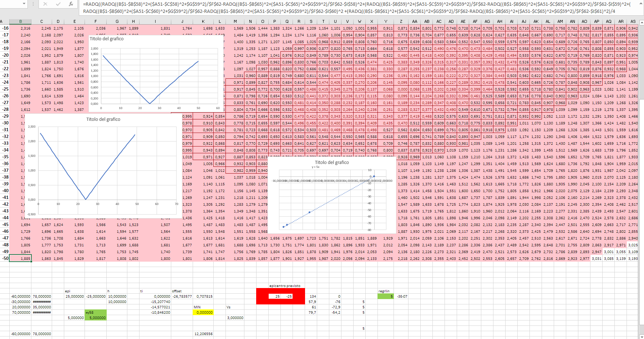Select zero-value cell 0,000 in column Z
This screenshot has height=339, width=644.
point(401,89)
